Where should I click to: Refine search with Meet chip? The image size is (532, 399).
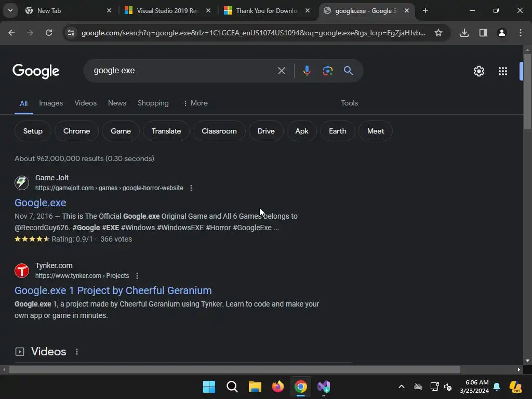(376, 131)
